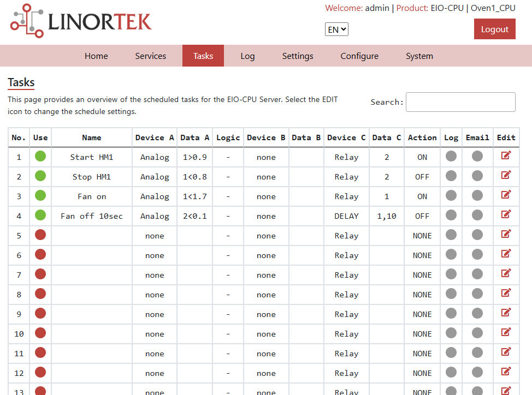Click green Use indicator for Start HM1
This screenshot has width=532, height=395.
[40, 156]
